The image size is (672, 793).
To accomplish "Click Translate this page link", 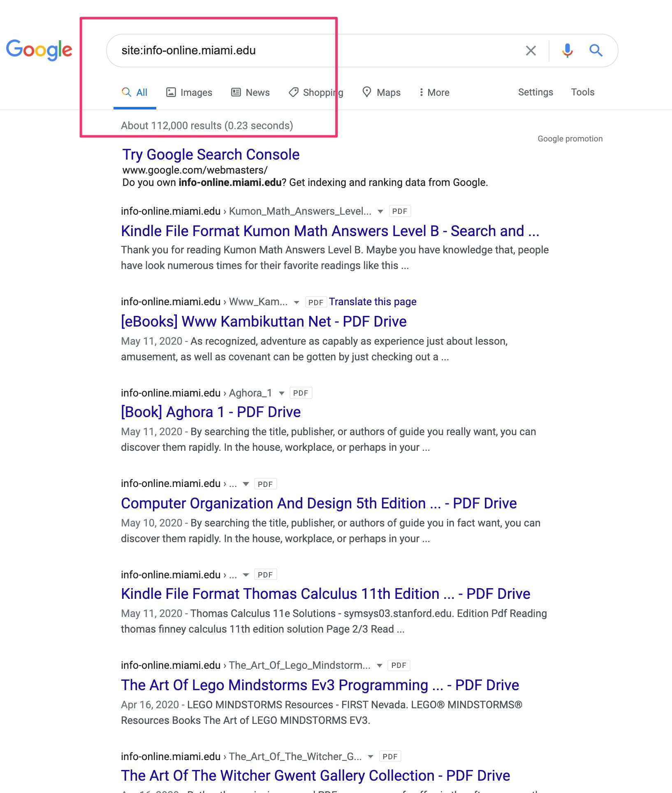I will [x=373, y=302].
